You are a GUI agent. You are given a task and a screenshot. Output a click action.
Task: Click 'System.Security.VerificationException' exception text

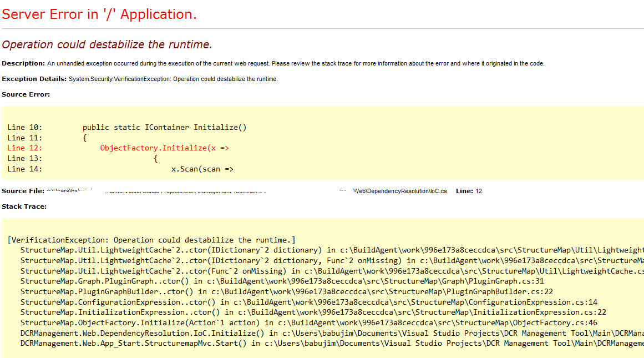tap(119, 79)
